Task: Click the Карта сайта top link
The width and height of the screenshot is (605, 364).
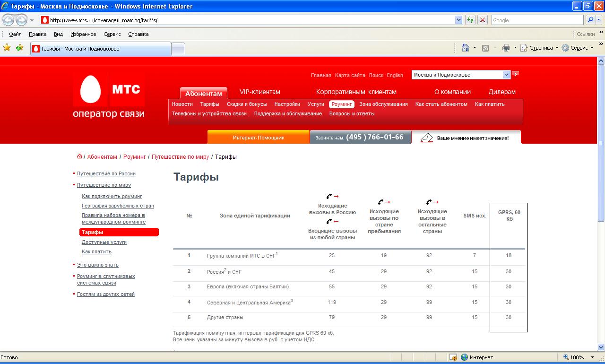Action: coord(350,75)
